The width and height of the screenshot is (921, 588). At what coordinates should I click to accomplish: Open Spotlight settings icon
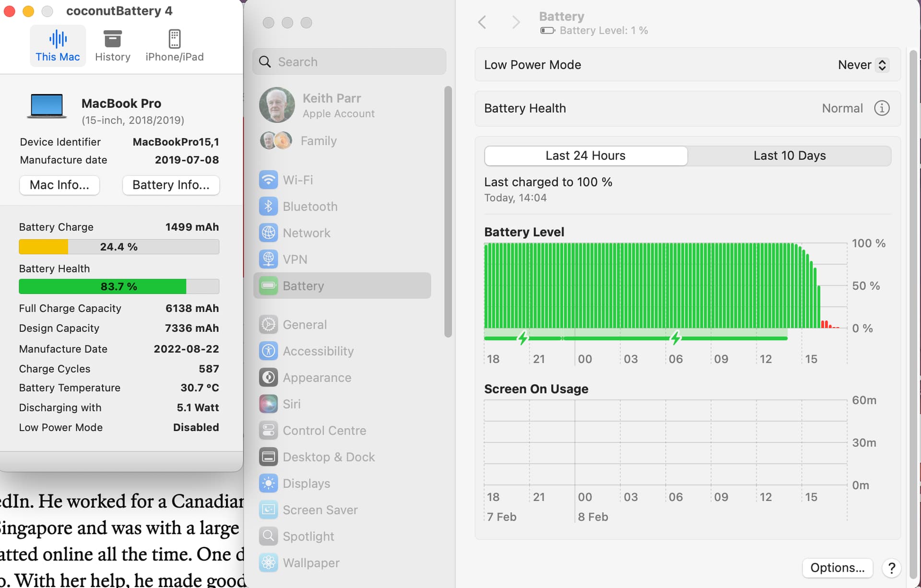coord(269,536)
